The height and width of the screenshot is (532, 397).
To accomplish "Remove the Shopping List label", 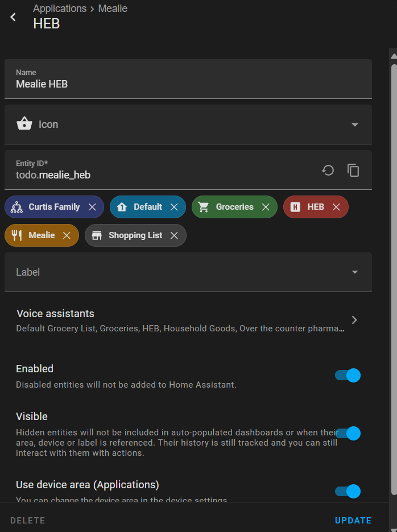I will [174, 235].
